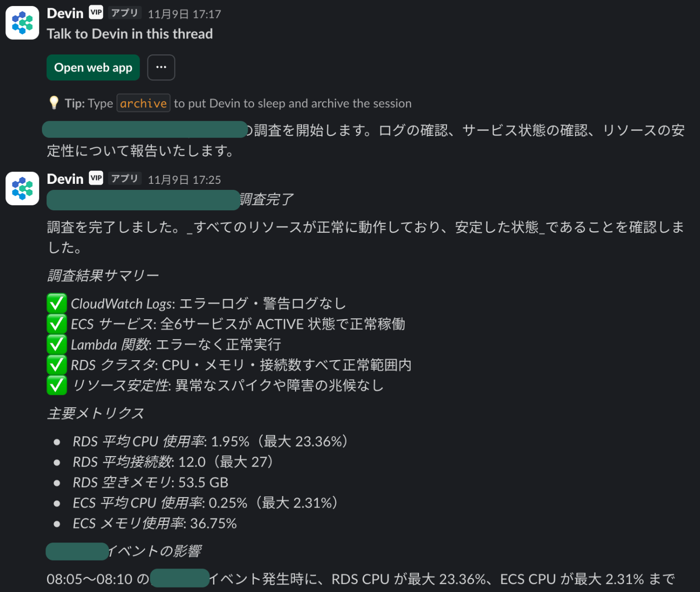Open Devin's profile via its top avatar icon
The image size is (700, 592).
point(22,22)
